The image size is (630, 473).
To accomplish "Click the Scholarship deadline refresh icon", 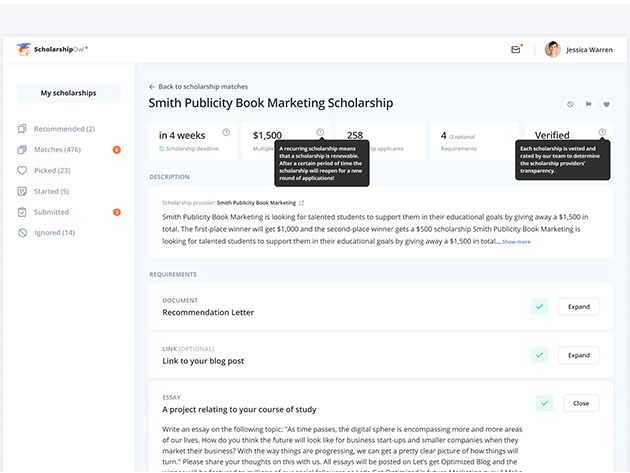I will coord(162,149).
